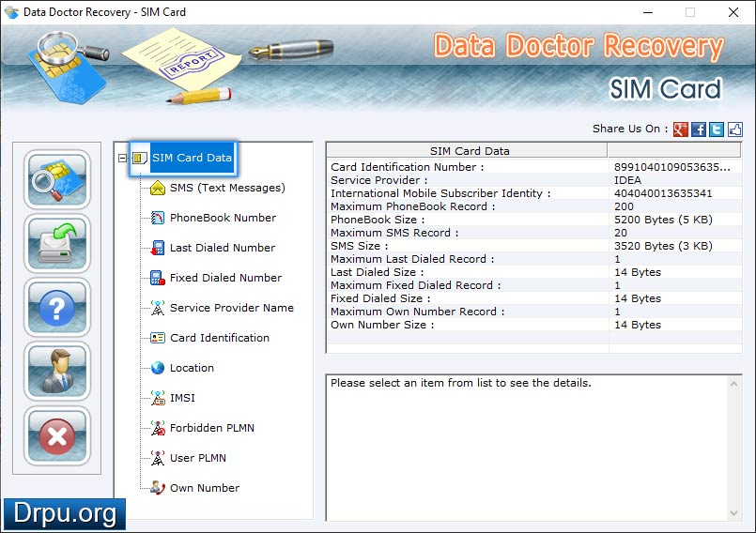Click details pane scrollbar up arrow
Screen dimensions: 756x533
click(733, 384)
